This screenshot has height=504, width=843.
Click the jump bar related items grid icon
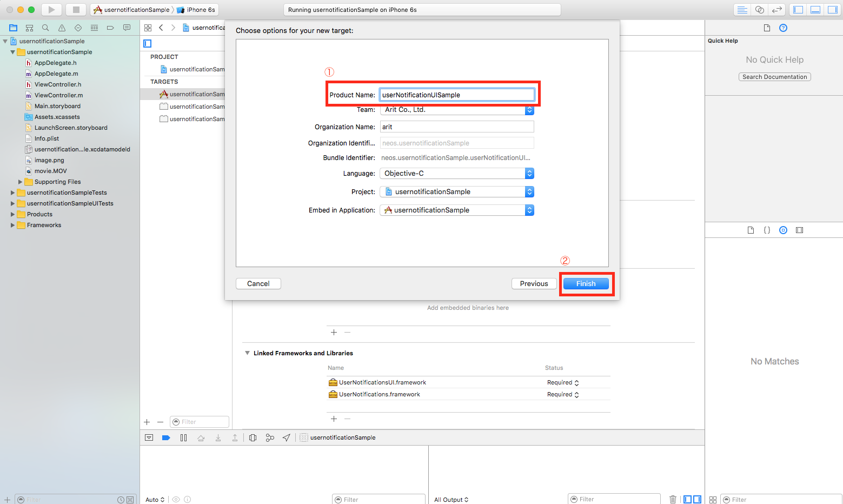click(148, 28)
